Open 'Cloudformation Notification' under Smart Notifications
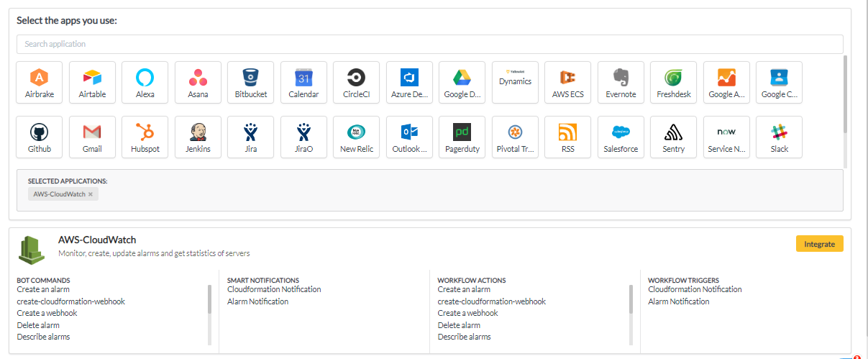 274,289
